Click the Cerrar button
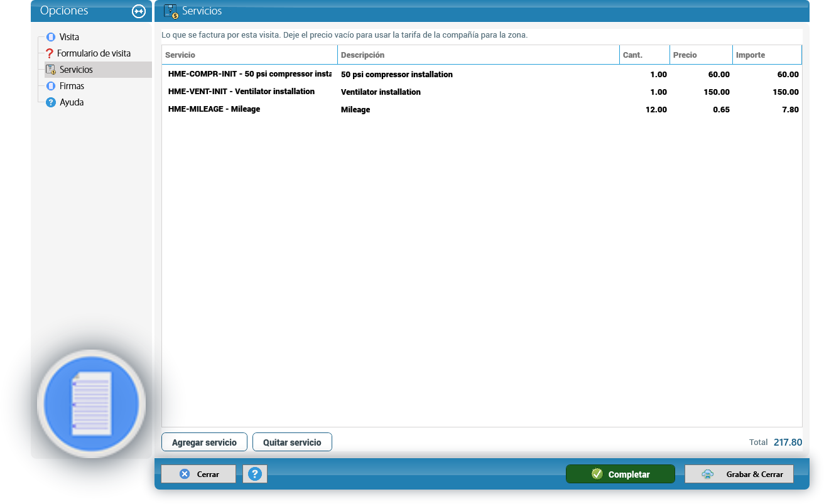 [x=198, y=475]
